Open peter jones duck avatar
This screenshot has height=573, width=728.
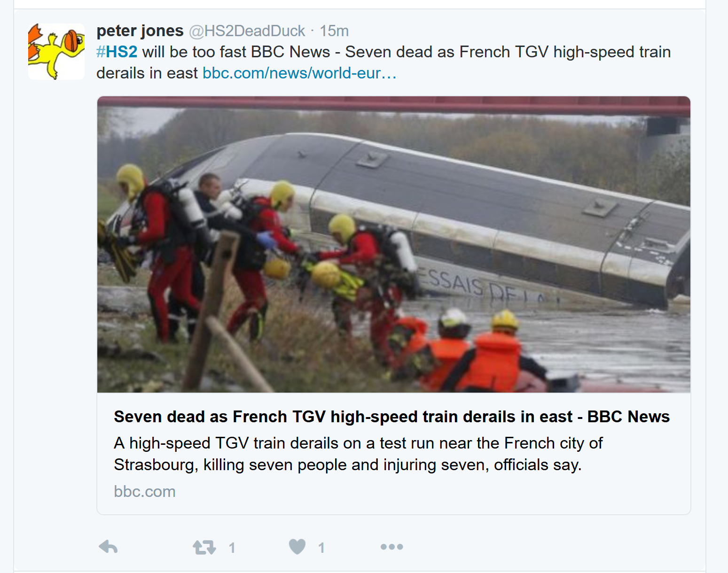tap(56, 52)
